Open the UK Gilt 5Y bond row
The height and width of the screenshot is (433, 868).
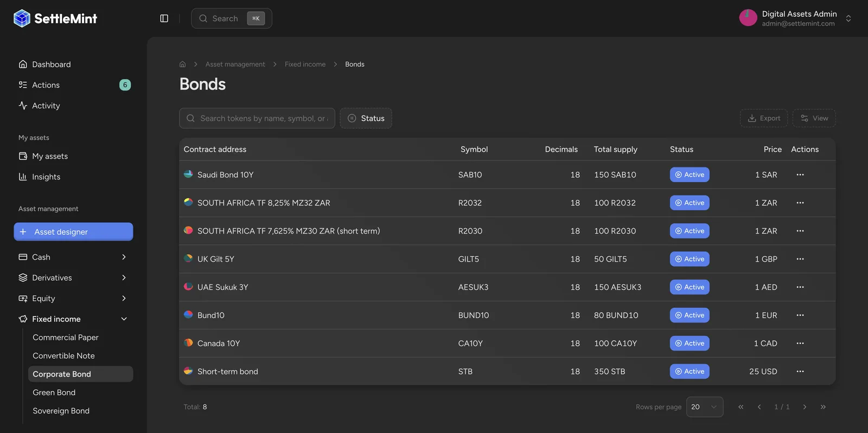[x=507, y=259]
